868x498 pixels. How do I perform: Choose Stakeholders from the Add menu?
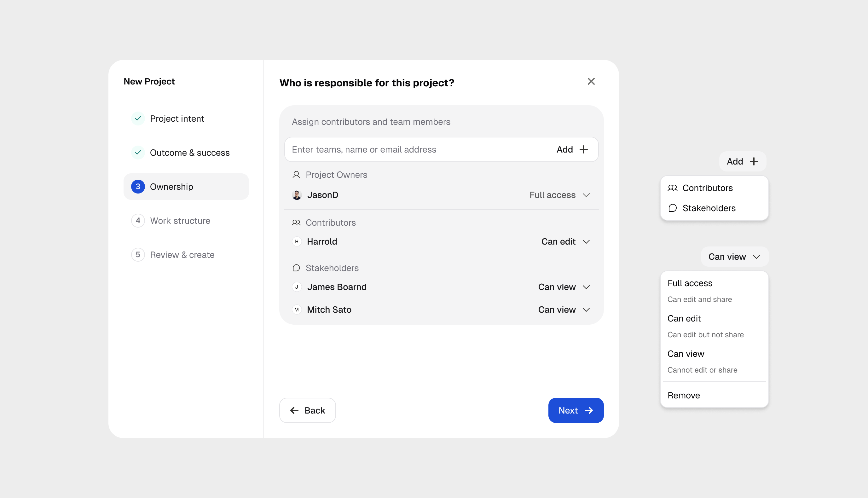pos(714,208)
